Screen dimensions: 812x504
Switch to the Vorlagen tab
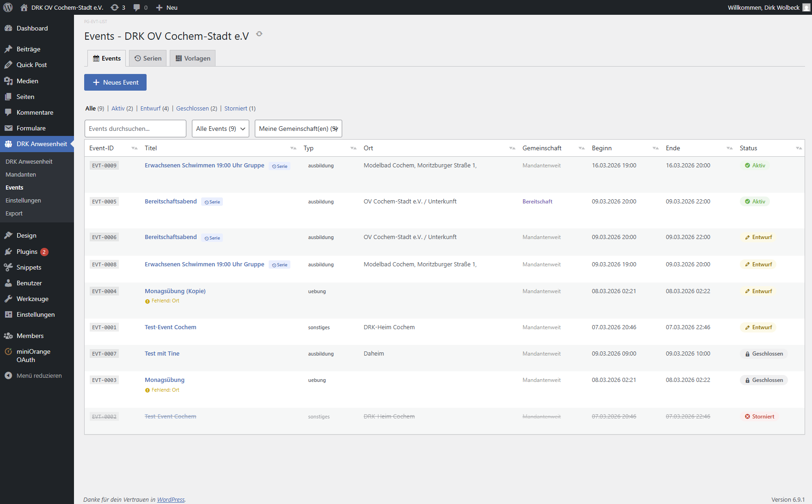pos(193,58)
